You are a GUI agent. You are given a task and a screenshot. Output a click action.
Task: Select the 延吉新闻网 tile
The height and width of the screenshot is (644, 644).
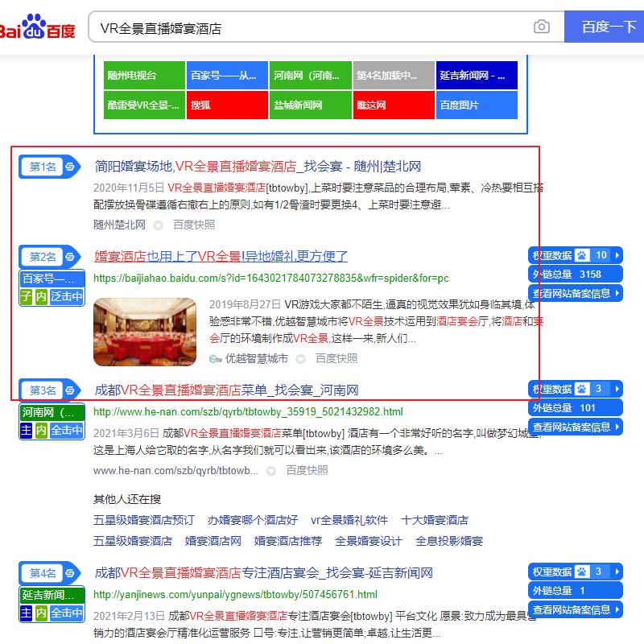click(x=477, y=75)
